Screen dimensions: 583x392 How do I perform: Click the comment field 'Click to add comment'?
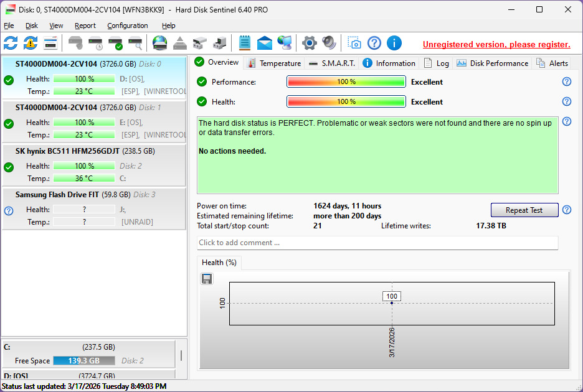[377, 243]
